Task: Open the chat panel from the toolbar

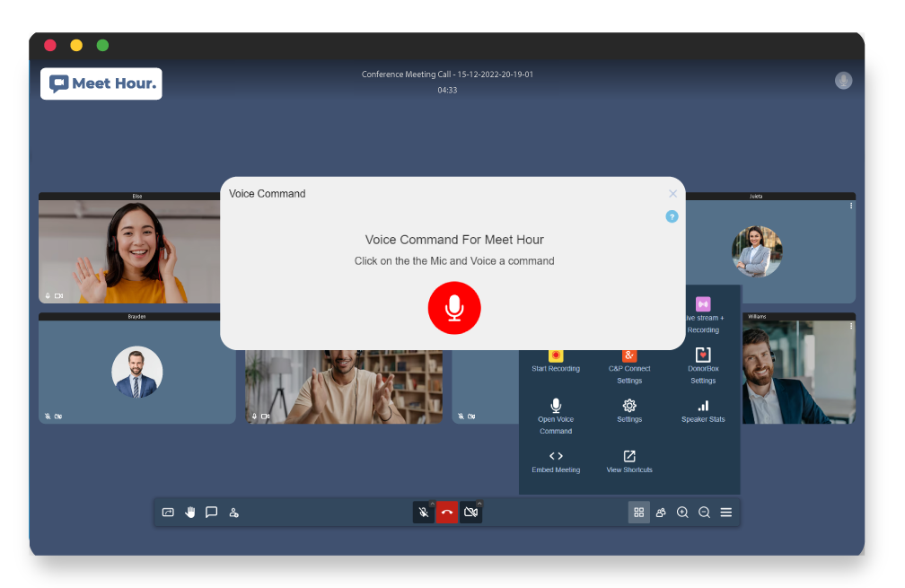Action: 212,513
